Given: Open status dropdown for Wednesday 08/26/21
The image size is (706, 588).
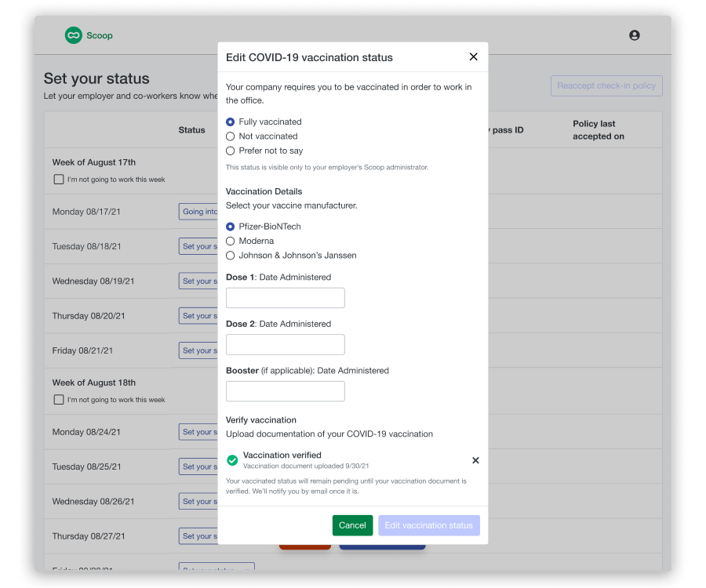Looking at the screenshot, I should (x=198, y=501).
